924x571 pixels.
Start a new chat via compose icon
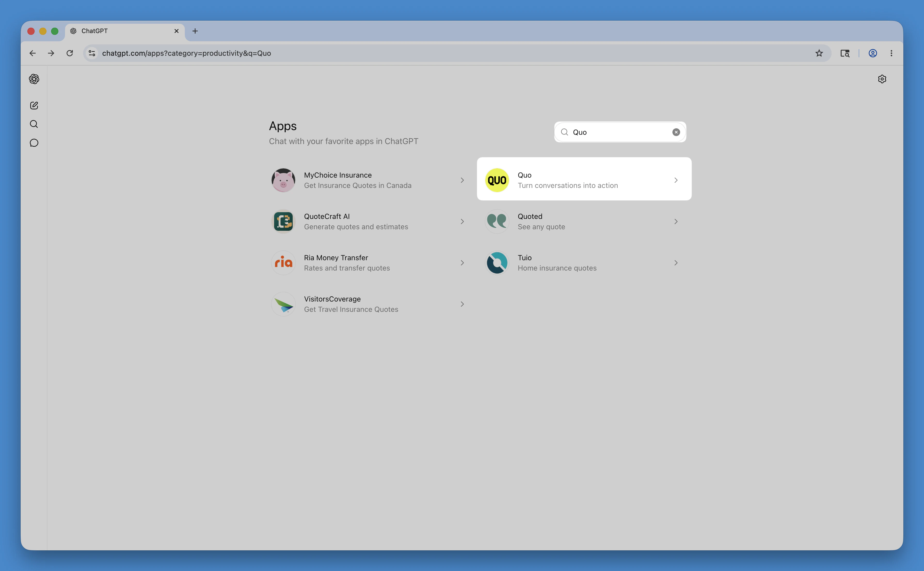pos(34,105)
